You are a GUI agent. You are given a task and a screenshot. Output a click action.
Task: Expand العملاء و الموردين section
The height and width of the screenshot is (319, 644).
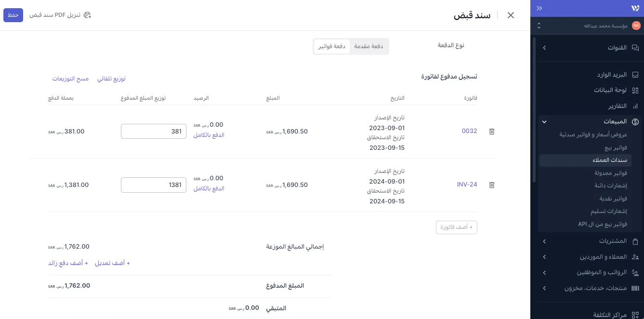(544, 257)
